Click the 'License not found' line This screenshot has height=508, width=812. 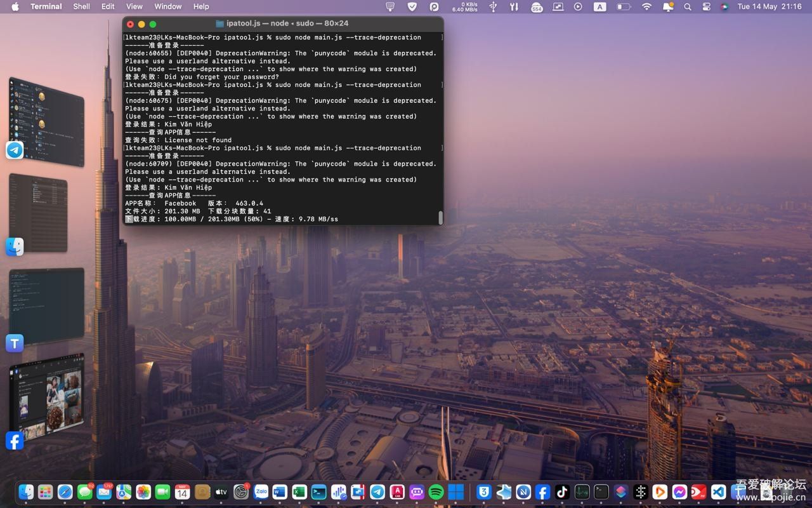pyautogui.click(x=178, y=140)
